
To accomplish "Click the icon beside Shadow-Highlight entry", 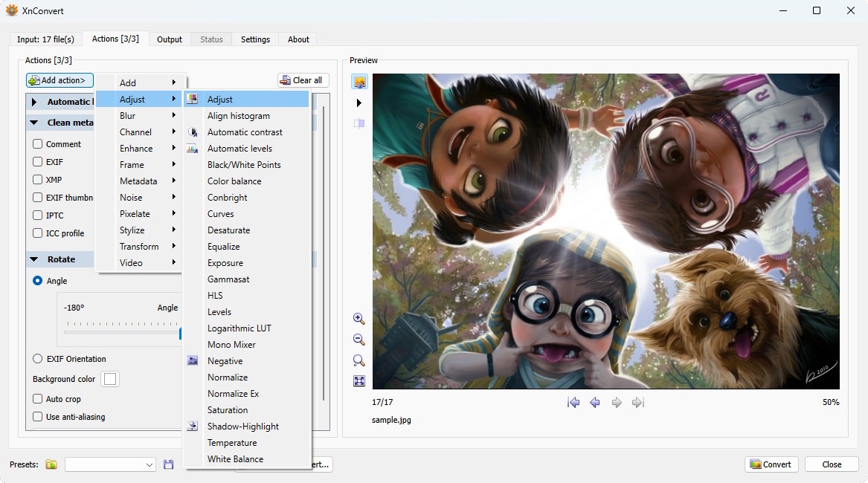I will click(193, 426).
